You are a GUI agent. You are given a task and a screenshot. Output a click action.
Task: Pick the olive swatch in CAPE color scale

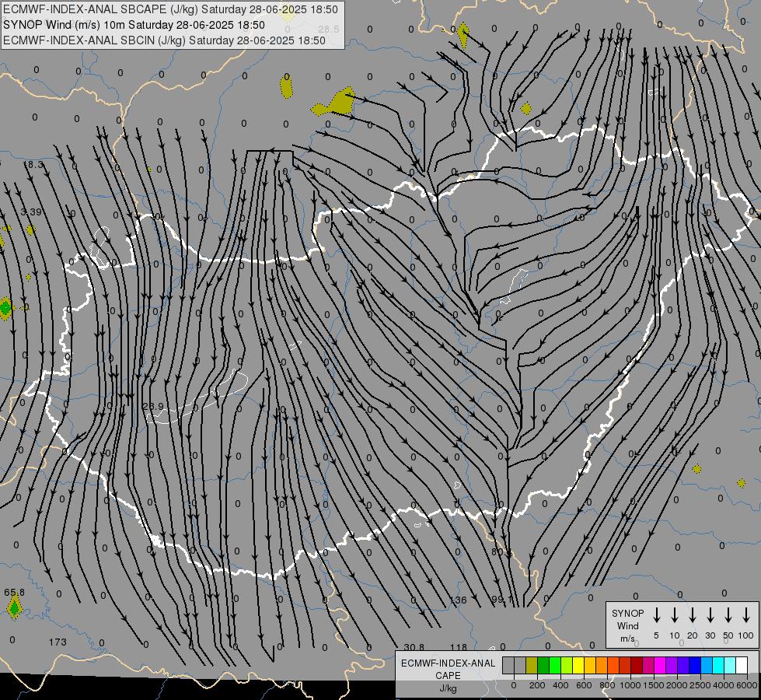pyautogui.click(x=532, y=666)
